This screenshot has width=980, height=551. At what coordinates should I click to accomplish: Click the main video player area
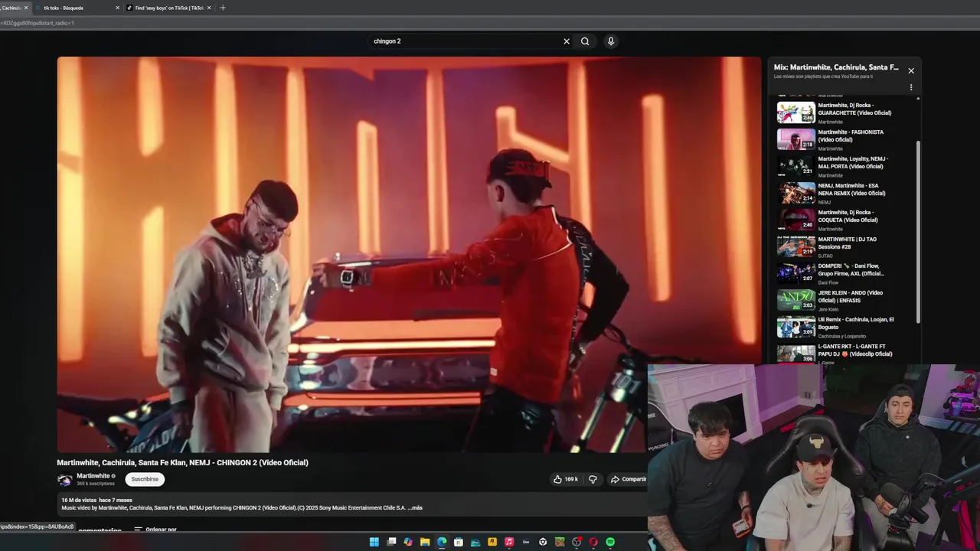point(410,255)
